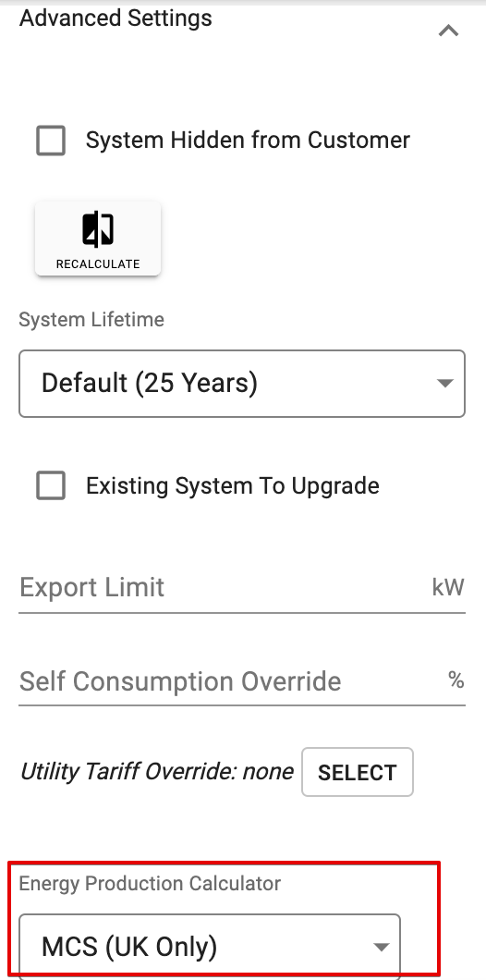Click the System Lifetime dropdown arrow
Screen dimensions: 486x980
coord(444,383)
